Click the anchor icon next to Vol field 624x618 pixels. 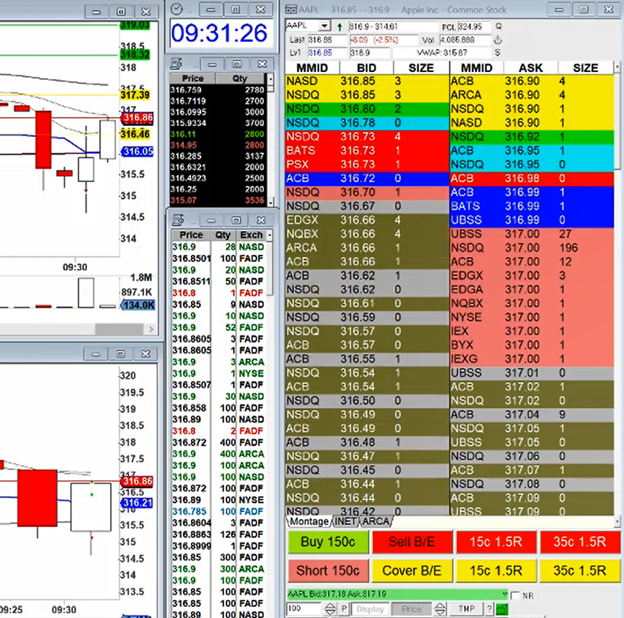(497, 38)
